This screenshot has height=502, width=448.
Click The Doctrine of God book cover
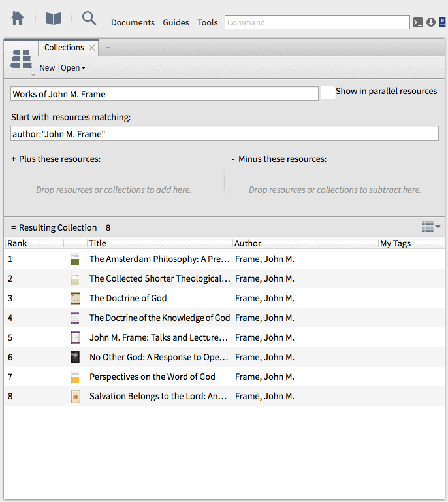[x=75, y=299]
